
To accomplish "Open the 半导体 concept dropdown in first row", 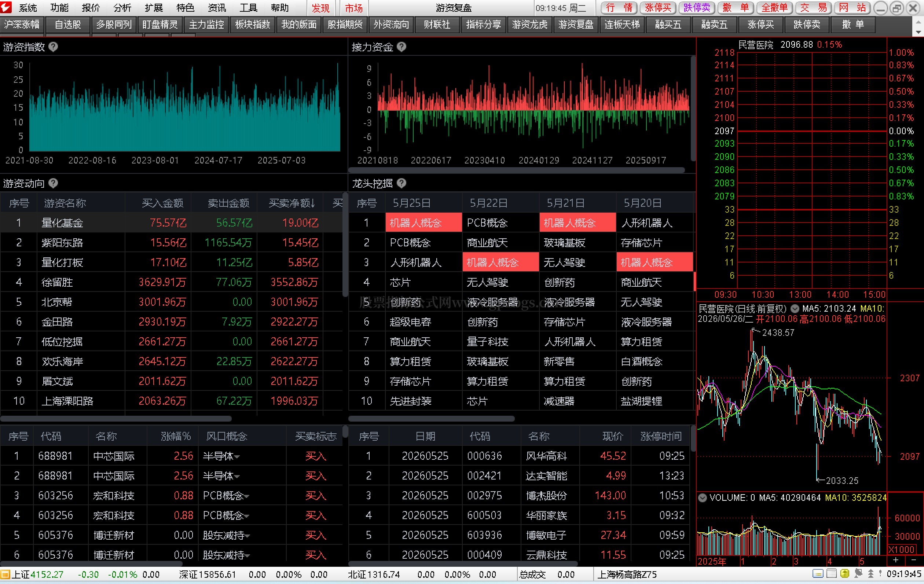I will 237,457.
